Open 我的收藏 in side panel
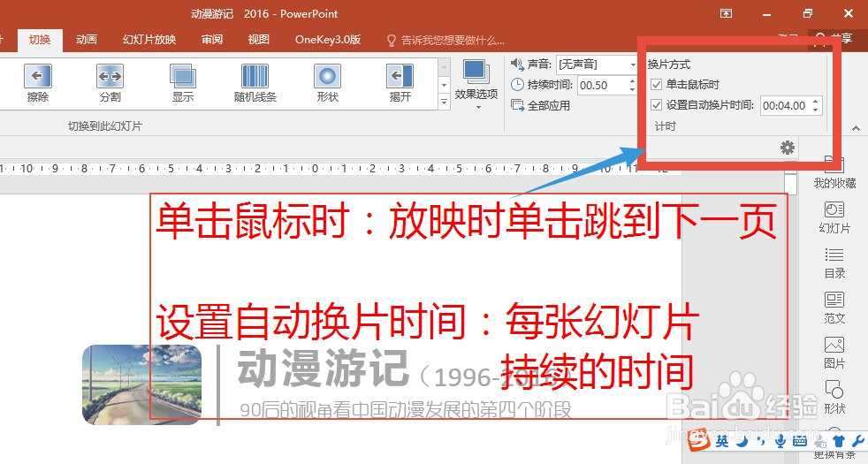Viewport: 868px width, 464px height. [834, 172]
